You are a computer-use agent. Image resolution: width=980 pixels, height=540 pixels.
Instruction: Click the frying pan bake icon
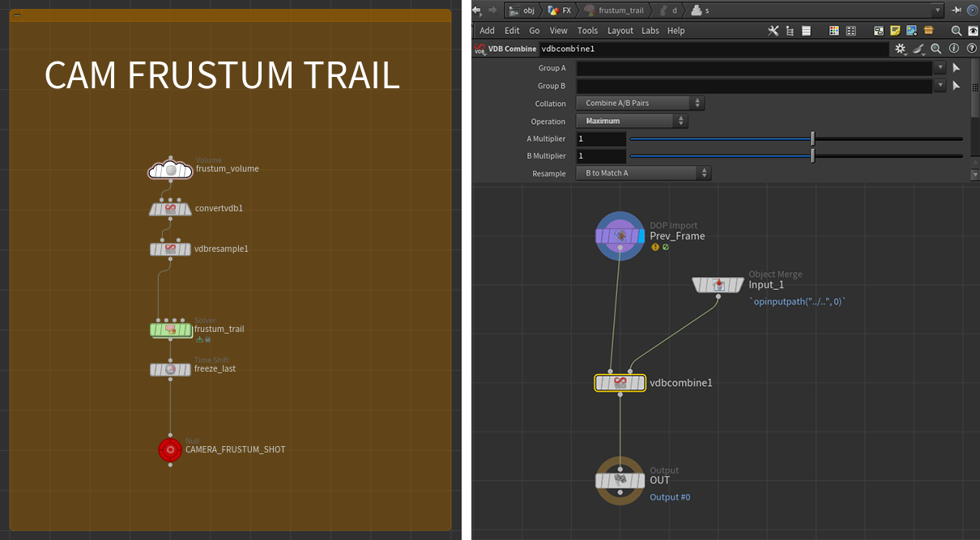(918, 49)
